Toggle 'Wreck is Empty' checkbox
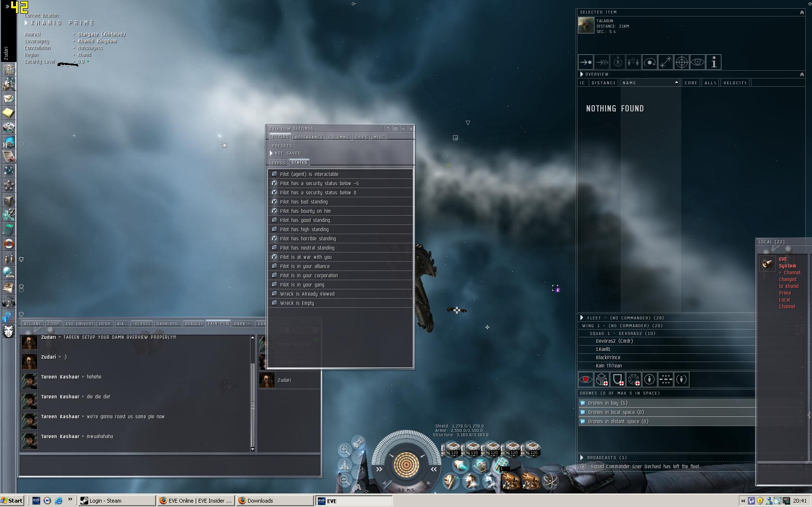 (275, 303)
